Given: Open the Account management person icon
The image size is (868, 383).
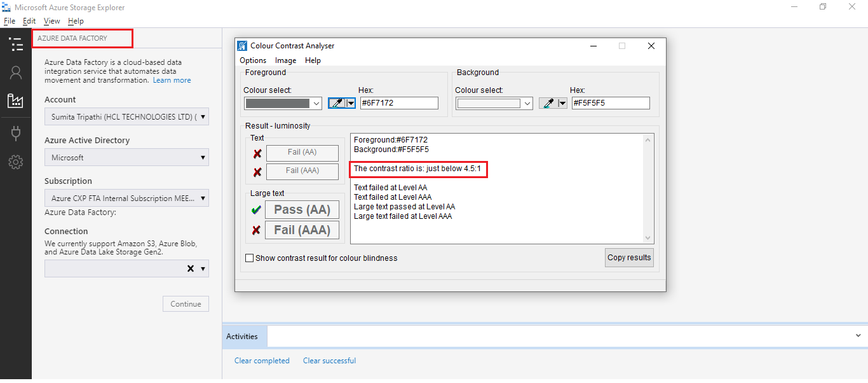Looking at the screenshot, I should point(16,73).
